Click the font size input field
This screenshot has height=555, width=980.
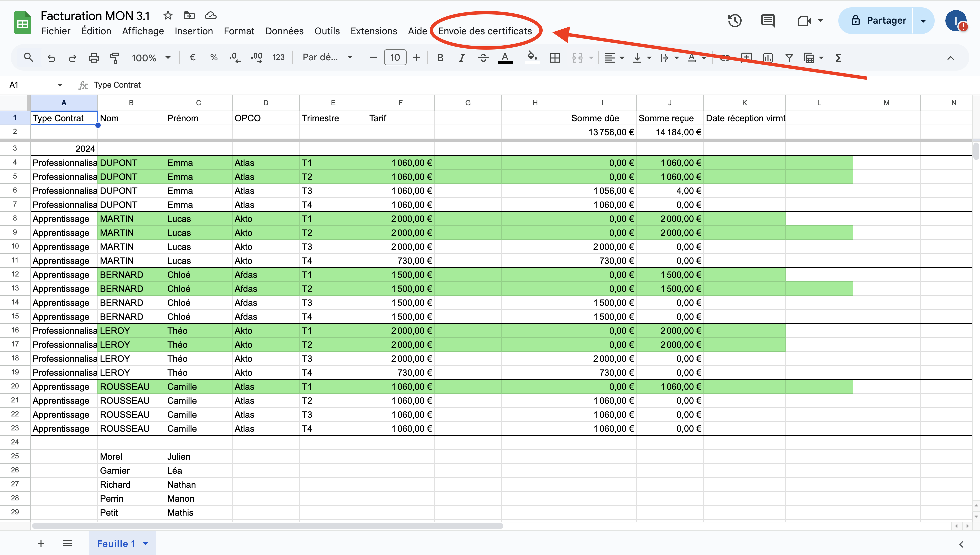point(395,58)
